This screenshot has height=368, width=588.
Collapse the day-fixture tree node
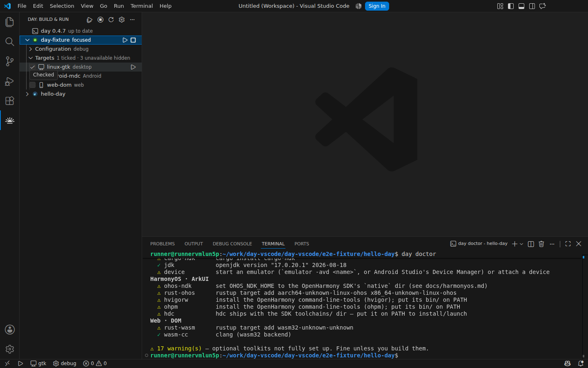coord(27,40)
